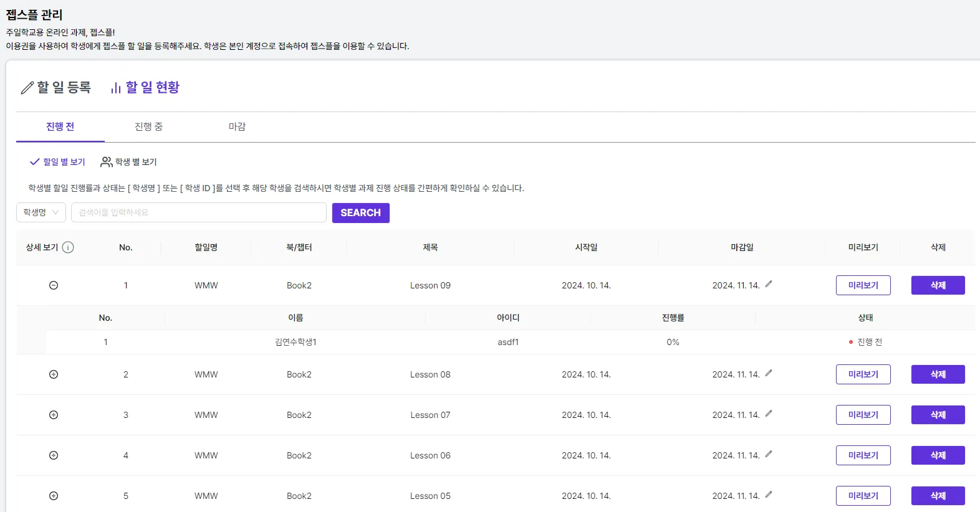Click student ID asdf1

click(508, 342)
